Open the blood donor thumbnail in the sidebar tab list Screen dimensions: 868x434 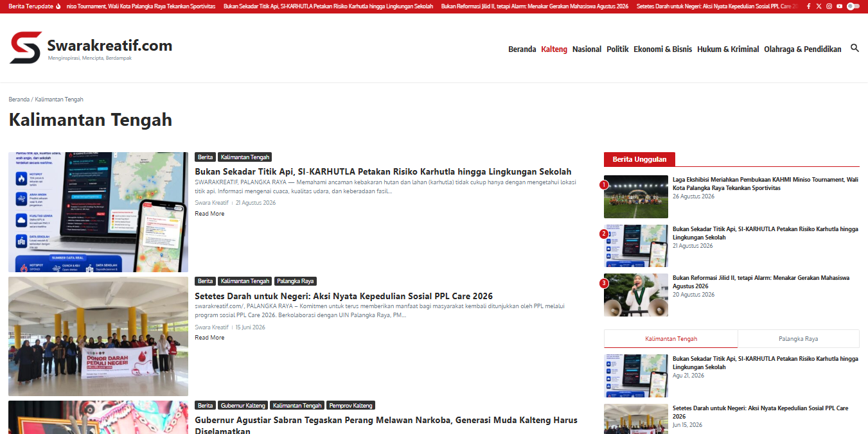636,419
